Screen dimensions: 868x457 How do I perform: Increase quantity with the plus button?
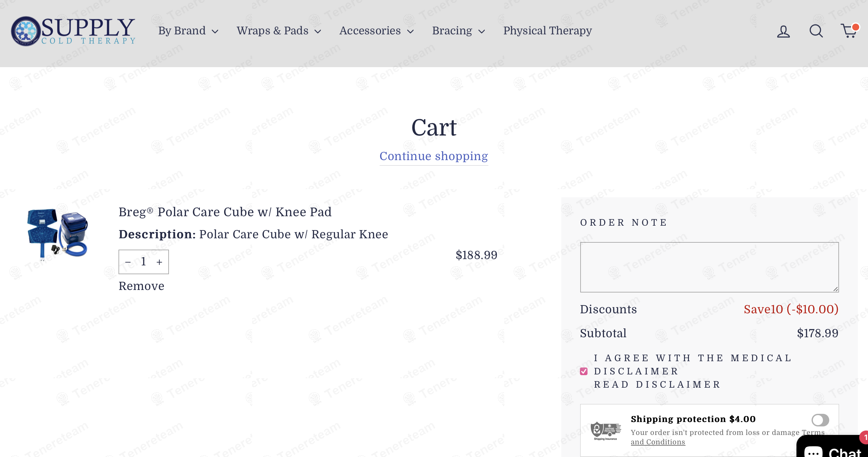pos(159,262)
